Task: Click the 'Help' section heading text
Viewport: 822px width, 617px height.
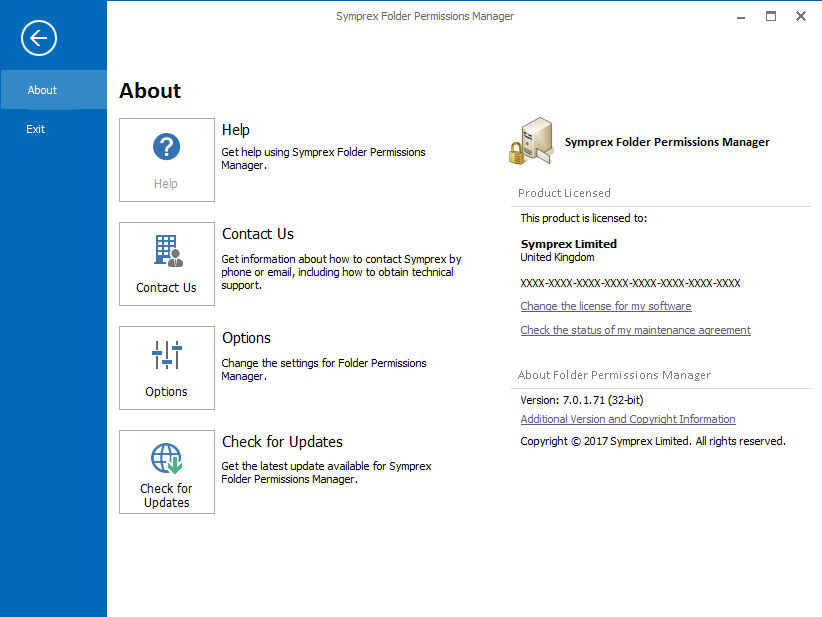Action: click(x=235, y=130)
